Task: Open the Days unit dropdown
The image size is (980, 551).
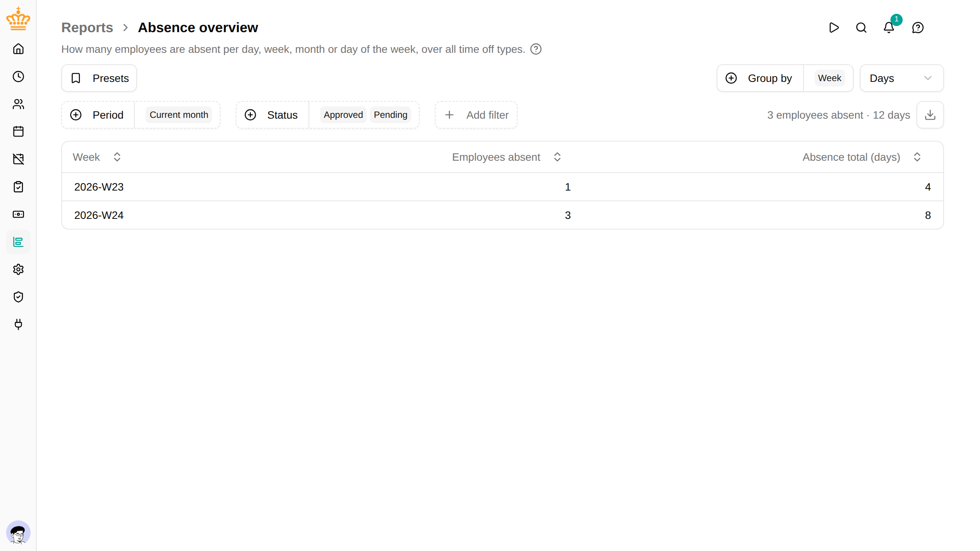Action: (x=902, y=78)
